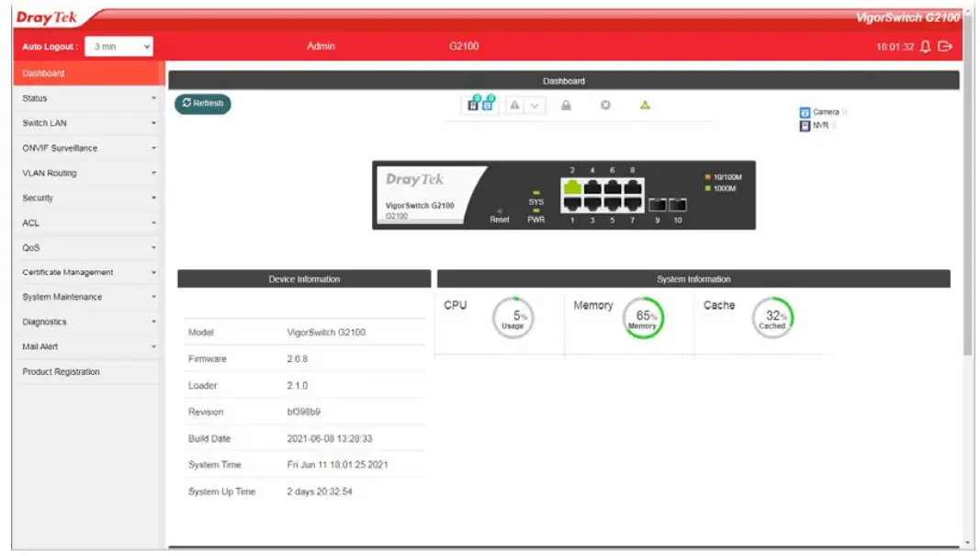Select port 1 on the switch diagram

click(573, 204)
